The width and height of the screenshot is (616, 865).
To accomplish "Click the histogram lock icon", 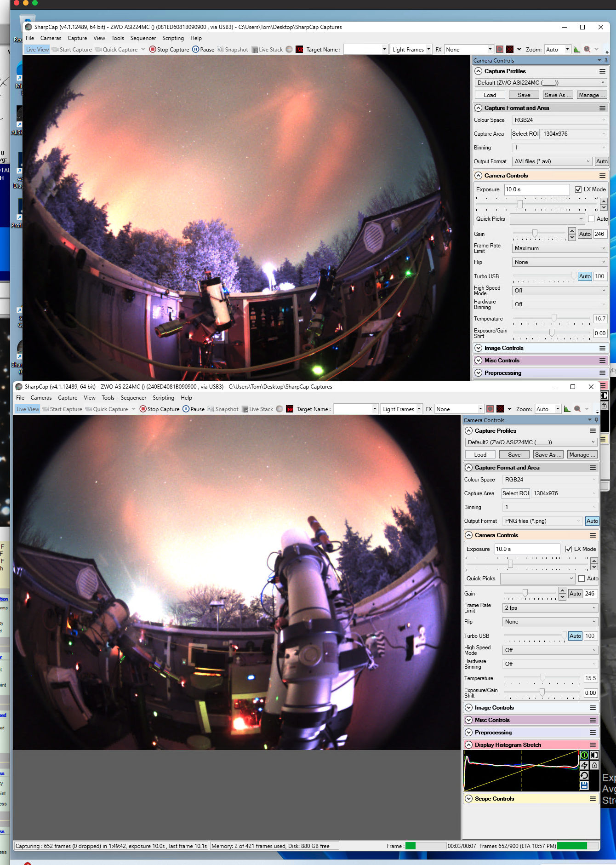I will pyautogui.click(x=594, y=765).
